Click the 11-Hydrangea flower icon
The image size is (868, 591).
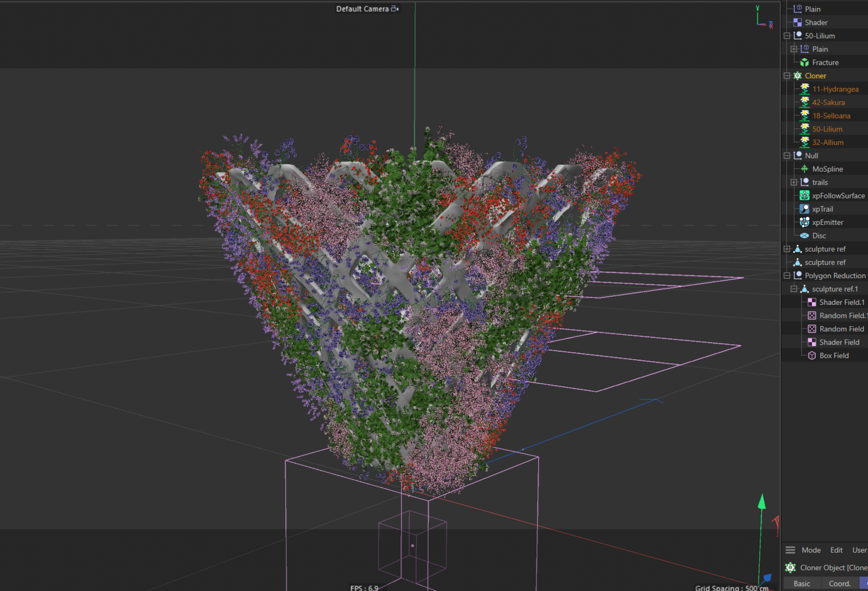coord(804,89)
